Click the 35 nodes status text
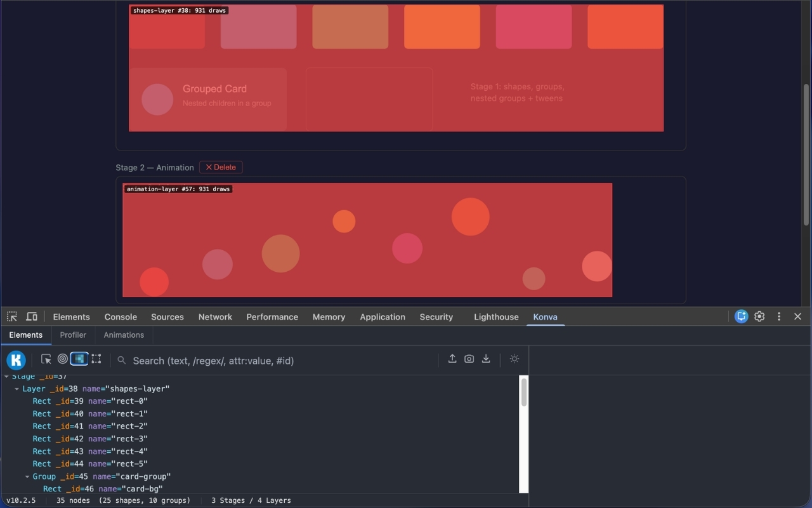Screen dimensions: 812x508 [x=123, y=500]
